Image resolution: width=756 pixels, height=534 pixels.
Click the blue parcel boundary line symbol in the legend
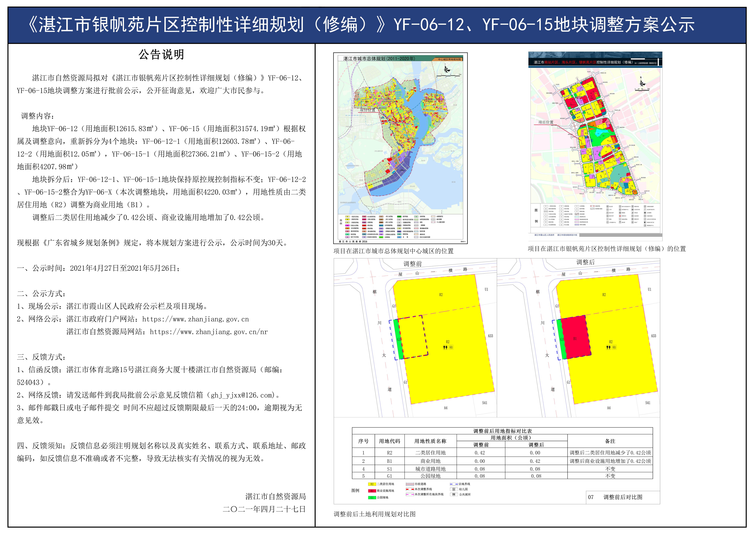coord(454,484)
